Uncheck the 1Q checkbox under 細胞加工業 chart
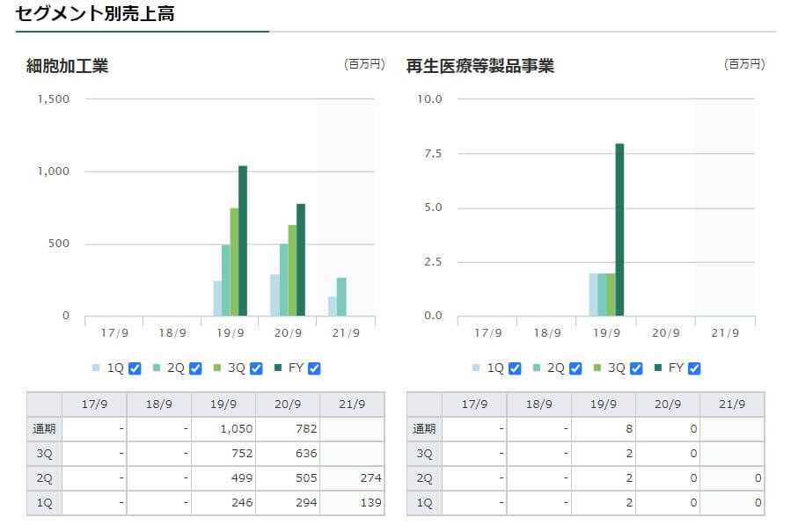This screenshot has width=798, height=532. 135,368
